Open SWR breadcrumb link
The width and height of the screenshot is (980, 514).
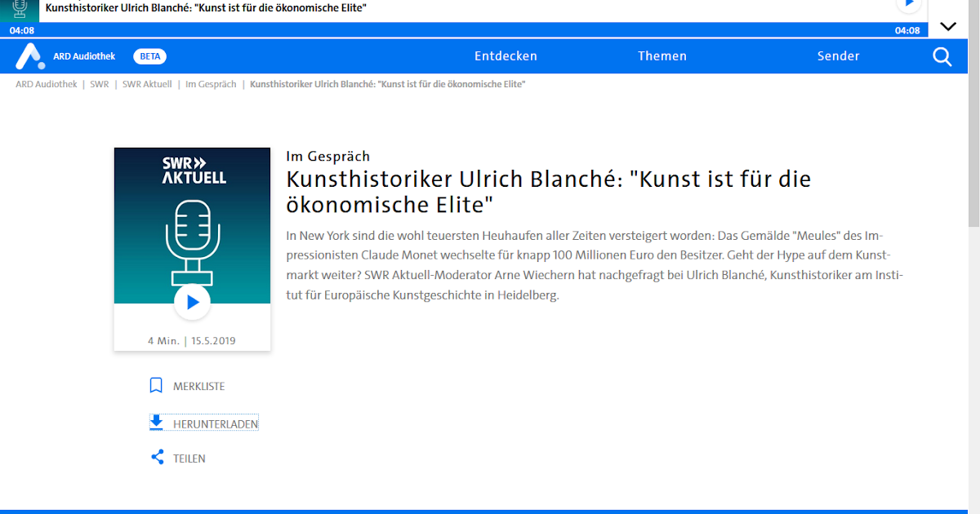coord(100,84)
